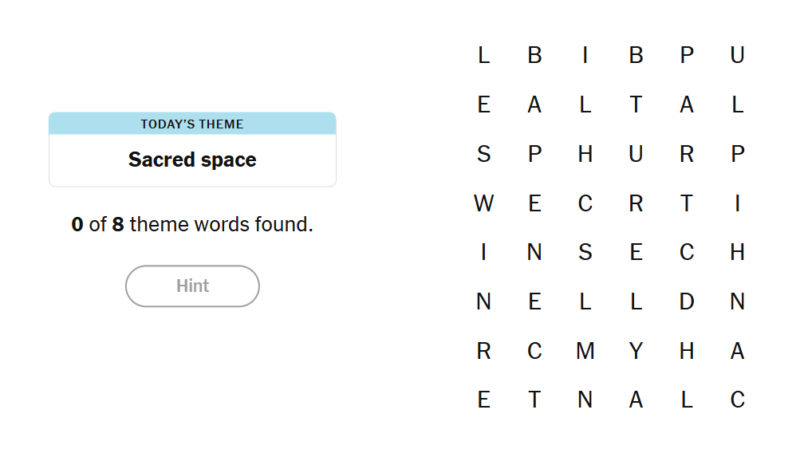Viewport: 800px width, 453px height.
Task: Click the theme words found counter text
Action: point(192,224)
